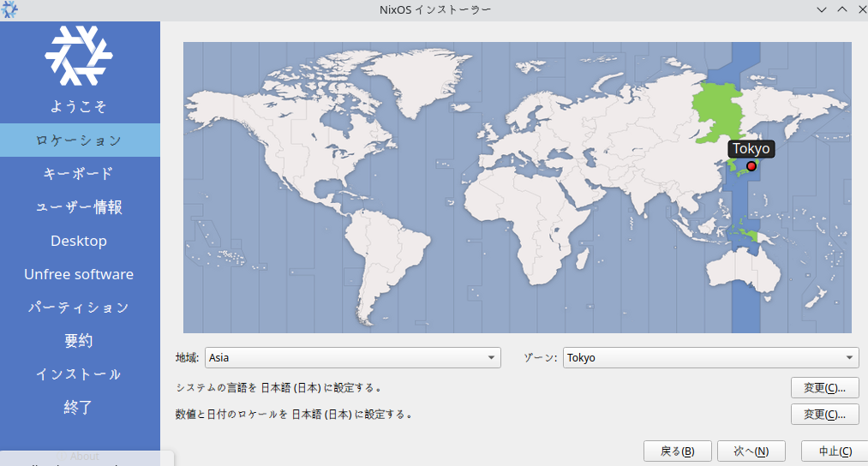The height and width of the screenshot is (466, 868).
Task: Select インストール step in sidebar
Action: click(x=80, y=374)
